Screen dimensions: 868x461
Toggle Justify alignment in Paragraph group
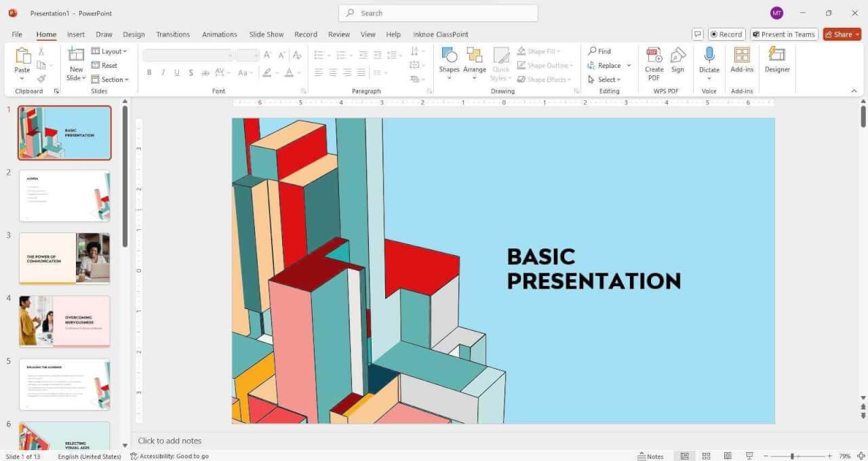point(361,73)
